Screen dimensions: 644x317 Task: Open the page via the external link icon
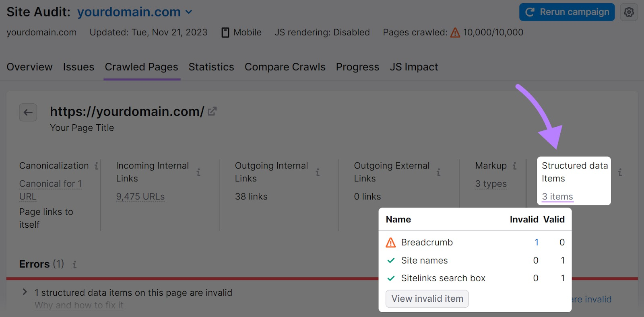pyautogui.click(x=212, y=111)
